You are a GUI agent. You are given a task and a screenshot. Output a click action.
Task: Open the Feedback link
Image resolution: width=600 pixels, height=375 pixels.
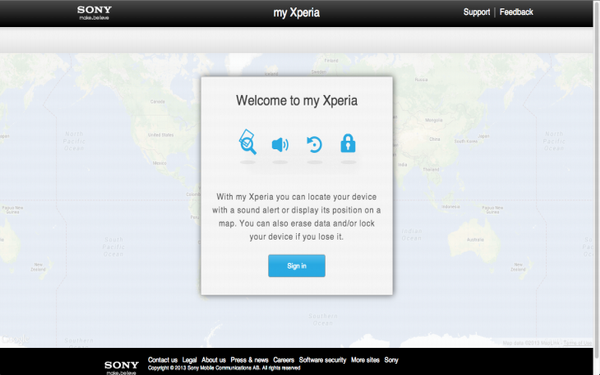516,12
